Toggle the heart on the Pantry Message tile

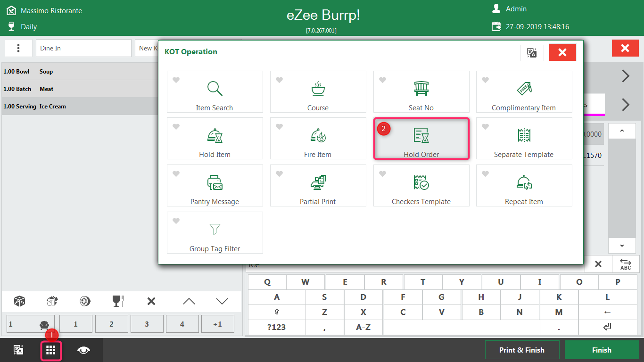click(176, 174)
